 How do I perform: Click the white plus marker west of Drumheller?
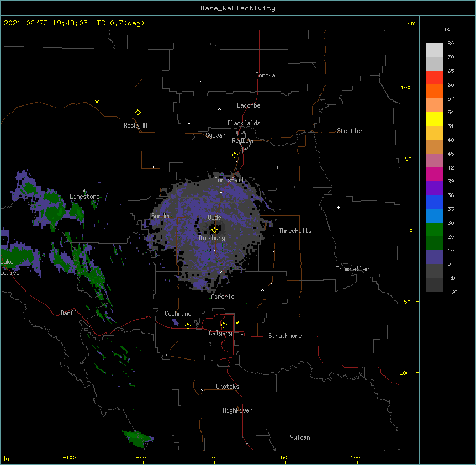(x=338, y=207)
